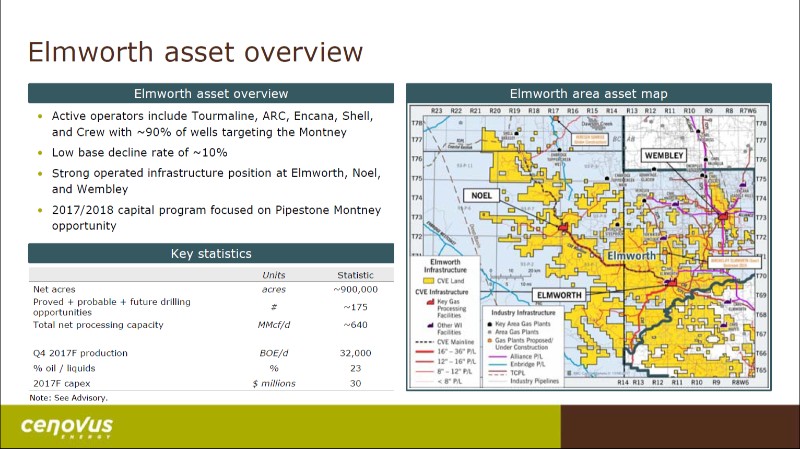Click the bullet about active operators including Tourmaline
The height and width of the screenshot is (449, 800).
[212, 124]
